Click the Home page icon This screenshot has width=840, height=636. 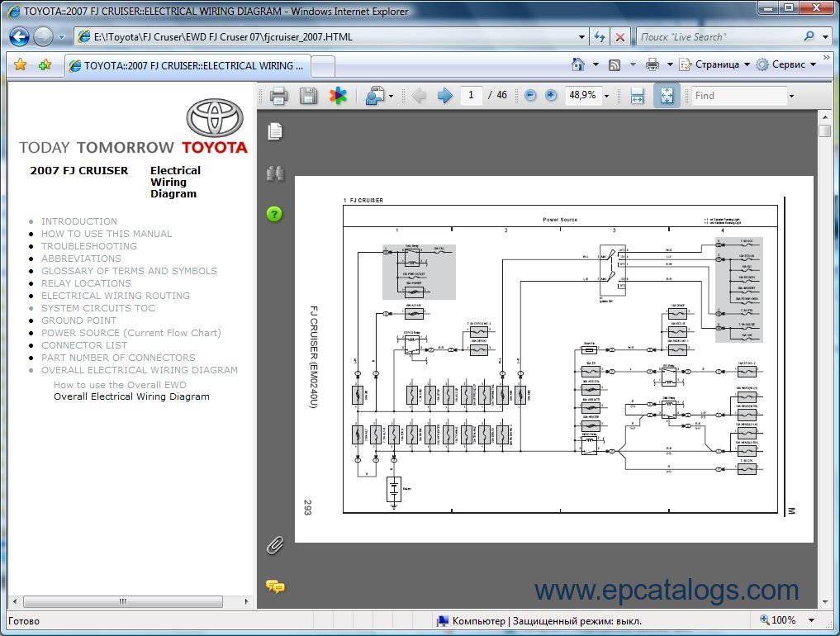577,64
